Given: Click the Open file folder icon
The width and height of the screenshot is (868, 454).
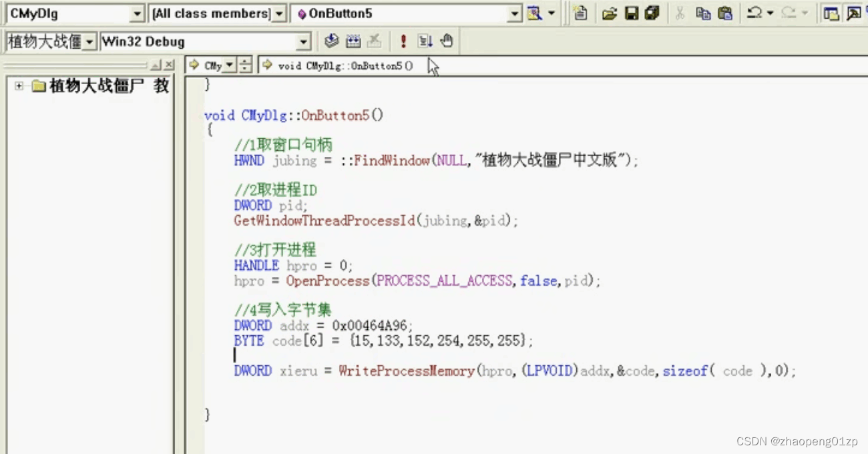Looking at the screenshot, I should [x=609, y=13].
